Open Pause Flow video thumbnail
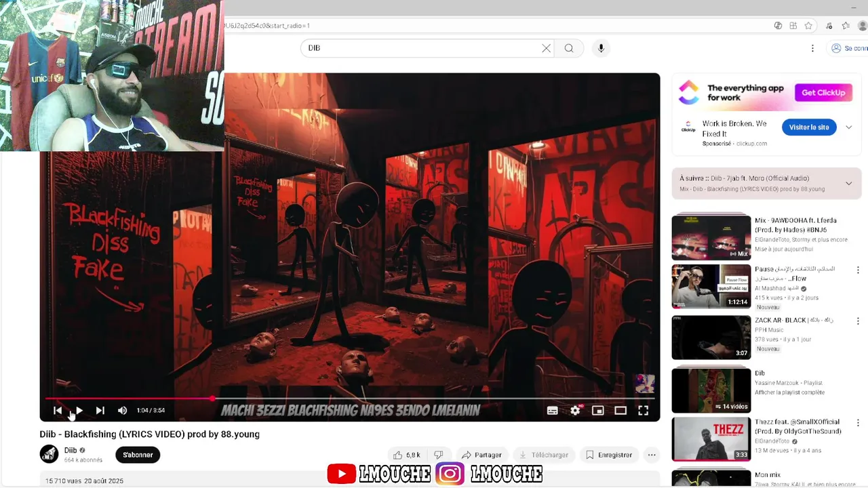868x488 pixels. (711, 287)
